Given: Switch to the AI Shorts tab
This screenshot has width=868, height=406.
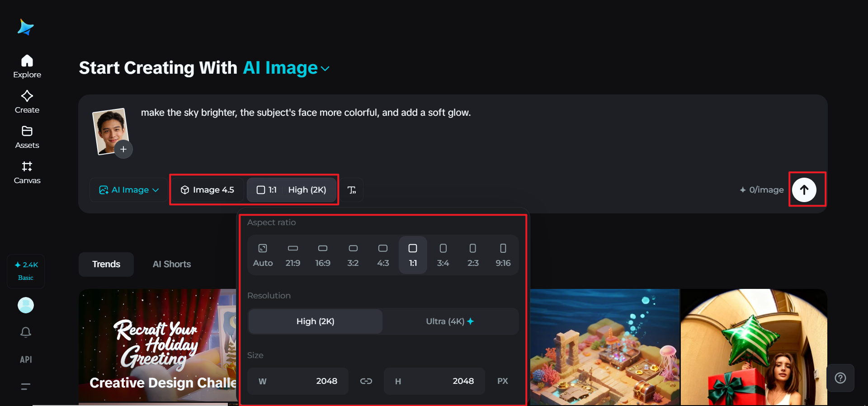Looking at the screenshot, I should coord(172,264).
